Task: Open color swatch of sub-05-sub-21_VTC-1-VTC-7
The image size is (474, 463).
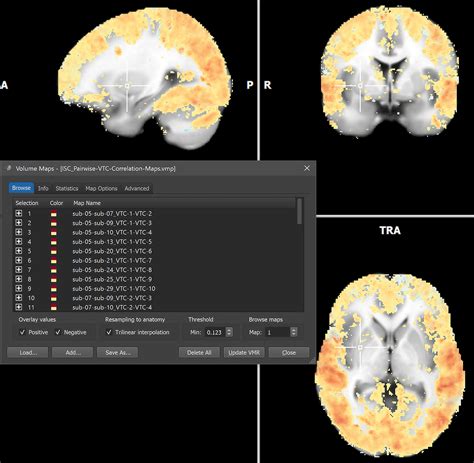Action: coord(53,260)
